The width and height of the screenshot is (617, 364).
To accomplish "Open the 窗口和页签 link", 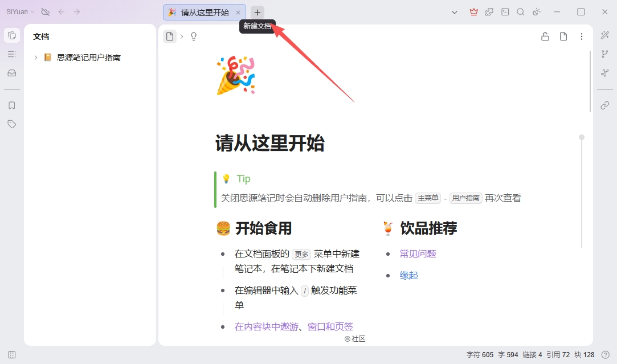I will point(330,326).
